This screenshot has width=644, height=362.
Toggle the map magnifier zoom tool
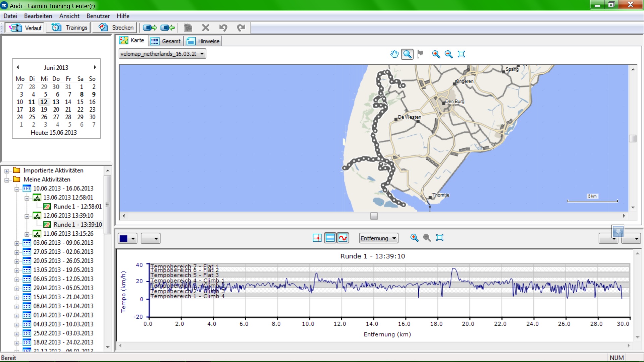tap(407, 54)
